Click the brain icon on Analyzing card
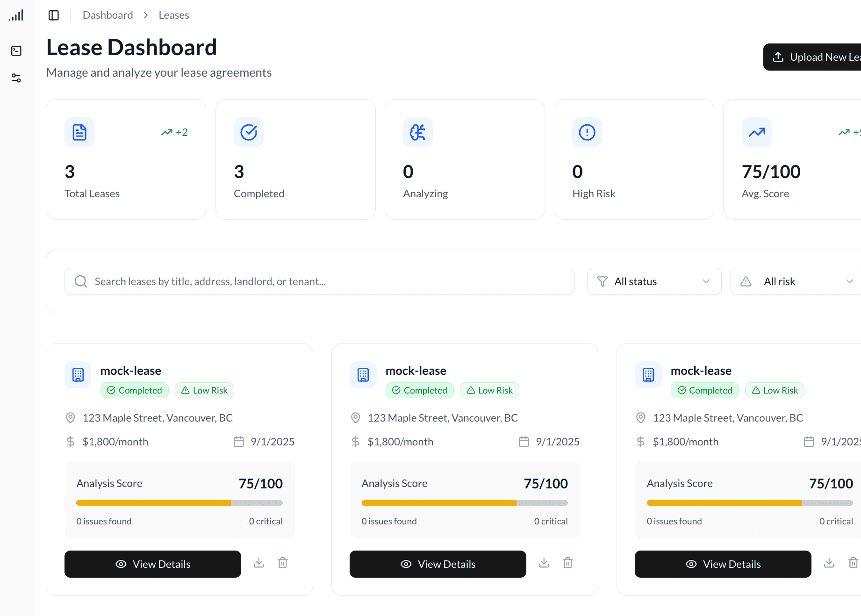The height and width of the screenshot is (616, 861). tap(417, 132)
